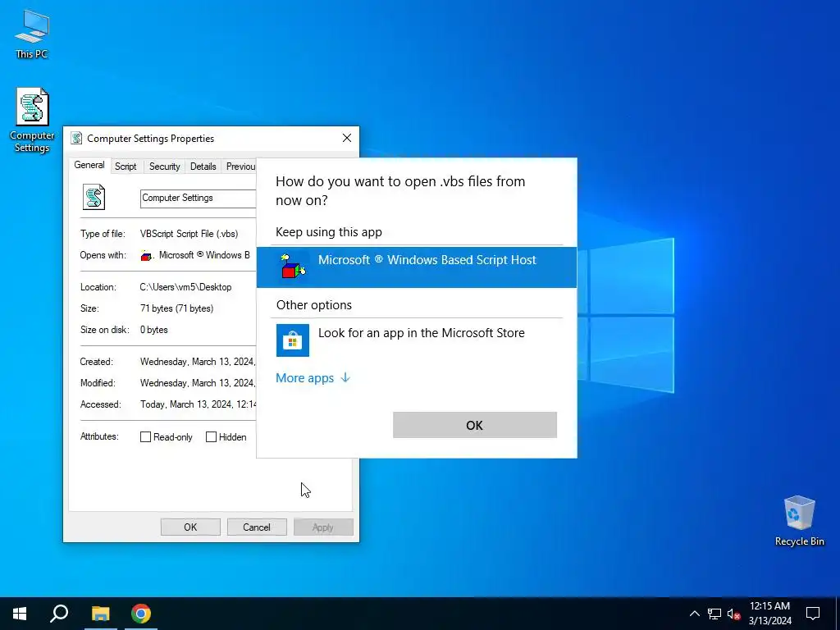The height and width of the screenshot is (630, 840).
Task: Click the large script file icon in General tab
Action: click(x=94, y=197)
